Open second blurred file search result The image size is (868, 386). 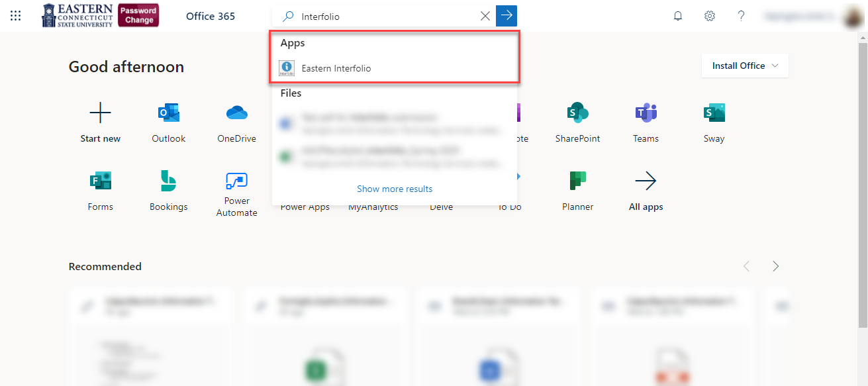(394, 156)
